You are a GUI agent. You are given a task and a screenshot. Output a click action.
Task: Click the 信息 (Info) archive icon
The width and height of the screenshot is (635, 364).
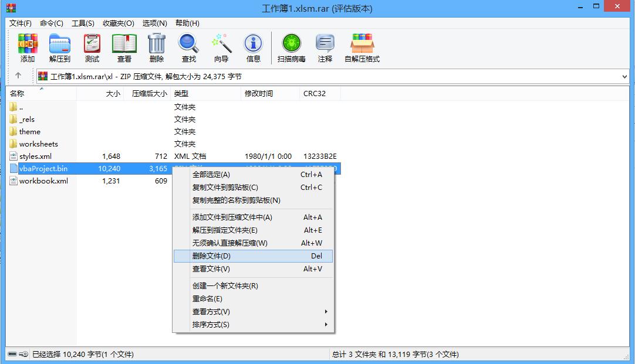coord(253,47)
